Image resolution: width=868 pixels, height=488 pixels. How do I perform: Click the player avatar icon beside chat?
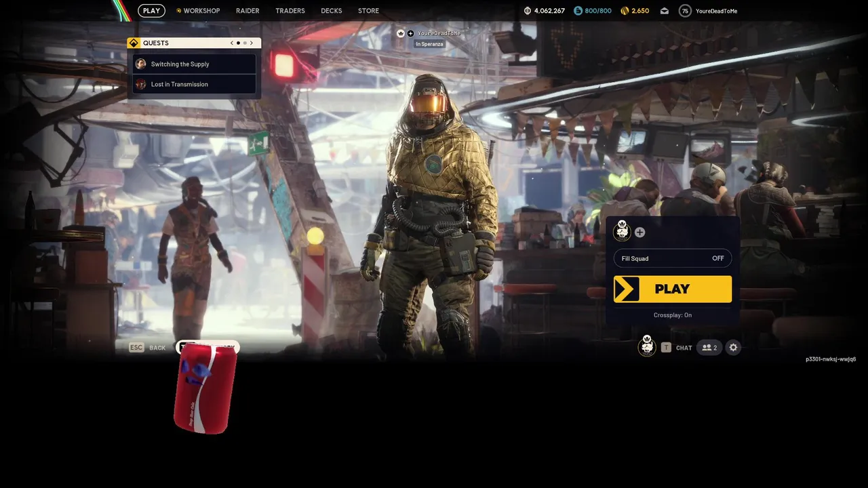(647, 346)
